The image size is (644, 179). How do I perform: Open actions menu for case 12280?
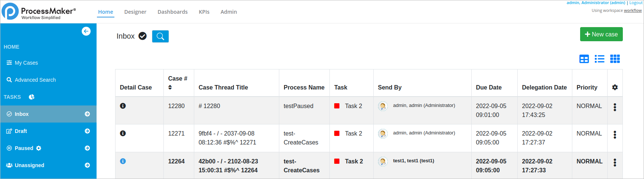pos(615,107)
